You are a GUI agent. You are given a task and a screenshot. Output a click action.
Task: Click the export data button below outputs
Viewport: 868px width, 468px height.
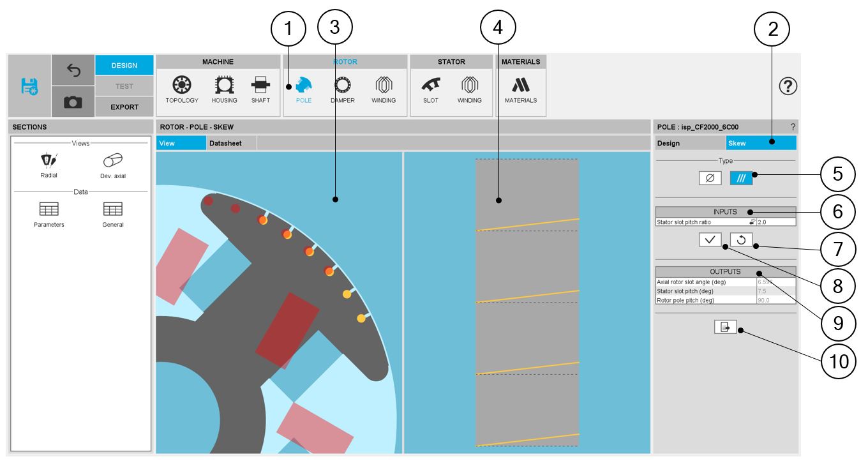[x=725, y=327]
